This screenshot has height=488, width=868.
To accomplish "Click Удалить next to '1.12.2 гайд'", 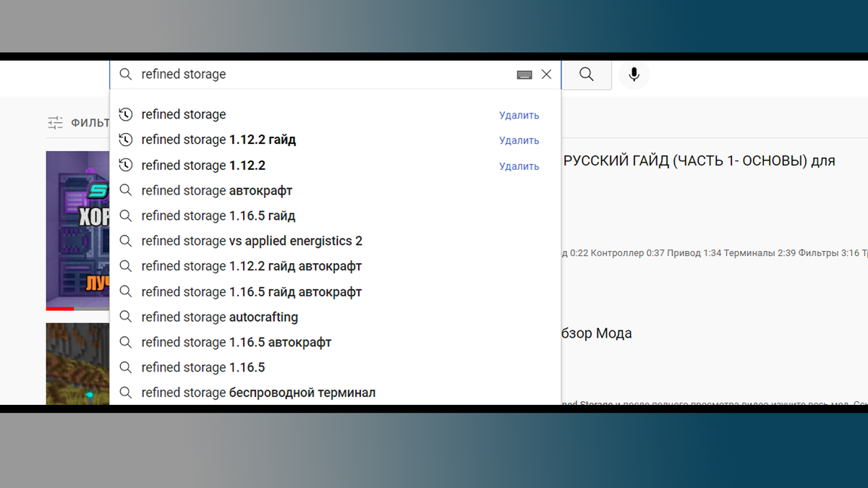I will pyautogui.click(x=519, y=140).
